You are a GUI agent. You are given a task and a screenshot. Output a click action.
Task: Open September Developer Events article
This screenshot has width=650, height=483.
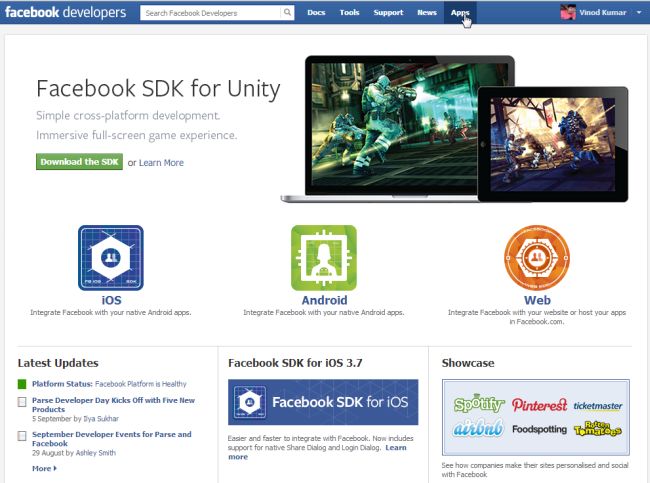112,439
